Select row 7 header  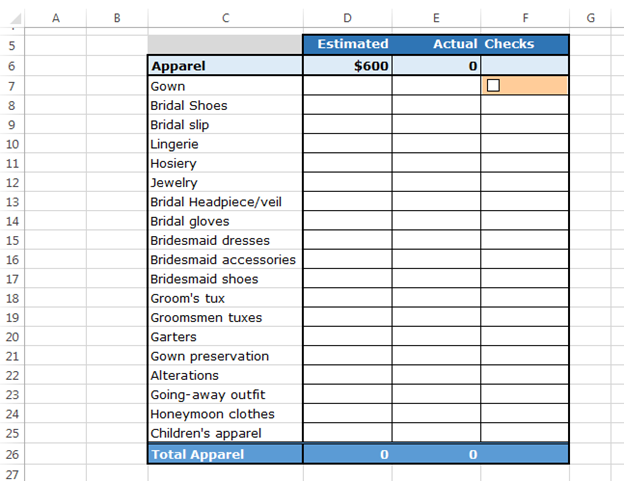pyautogui.click(x=12, y=86)
